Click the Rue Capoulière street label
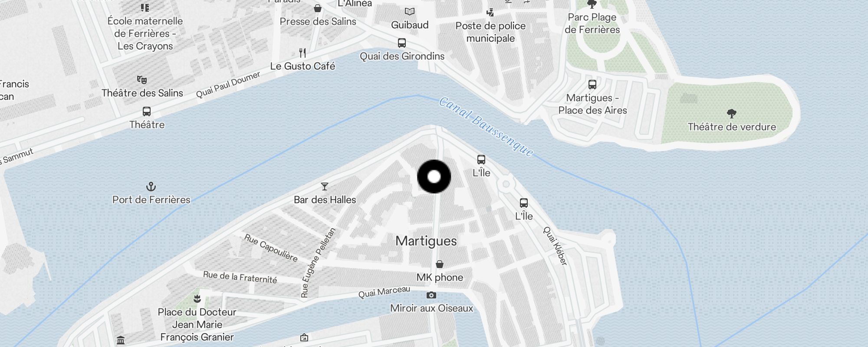Viewport: 868px width, 347px height. click(x=271, y=248)
